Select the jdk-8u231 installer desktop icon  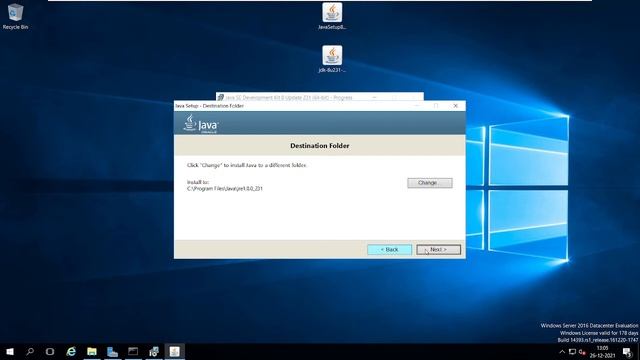click(332, 59)
